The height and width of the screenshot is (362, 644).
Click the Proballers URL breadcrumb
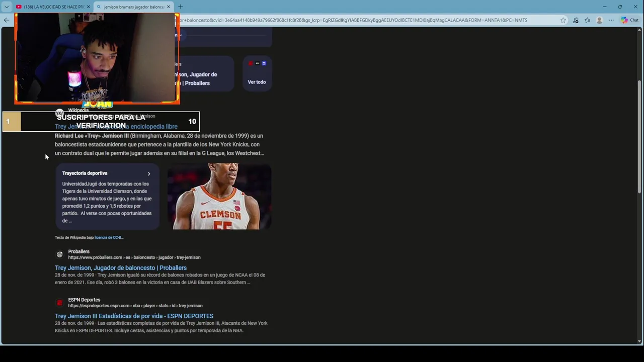[134, 257]
